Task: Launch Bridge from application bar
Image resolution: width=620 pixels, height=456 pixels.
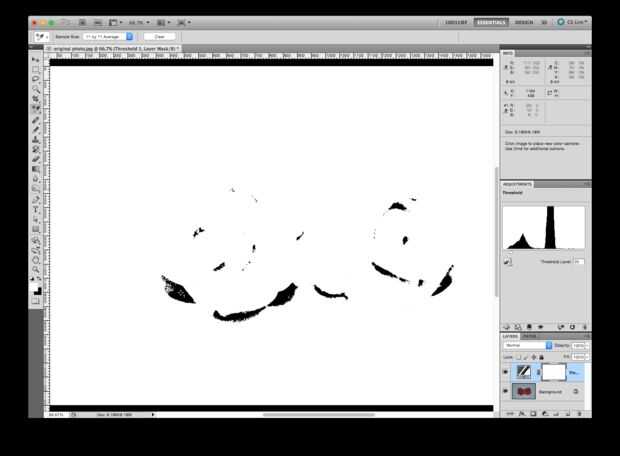Action: [x=83, y=23]
